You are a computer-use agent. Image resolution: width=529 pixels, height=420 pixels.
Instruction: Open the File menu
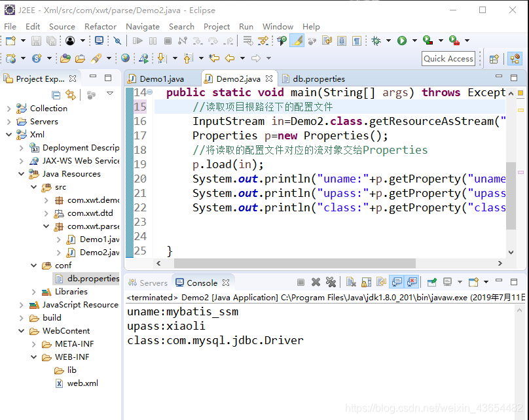pyautogui.click(x=10, y=27)
